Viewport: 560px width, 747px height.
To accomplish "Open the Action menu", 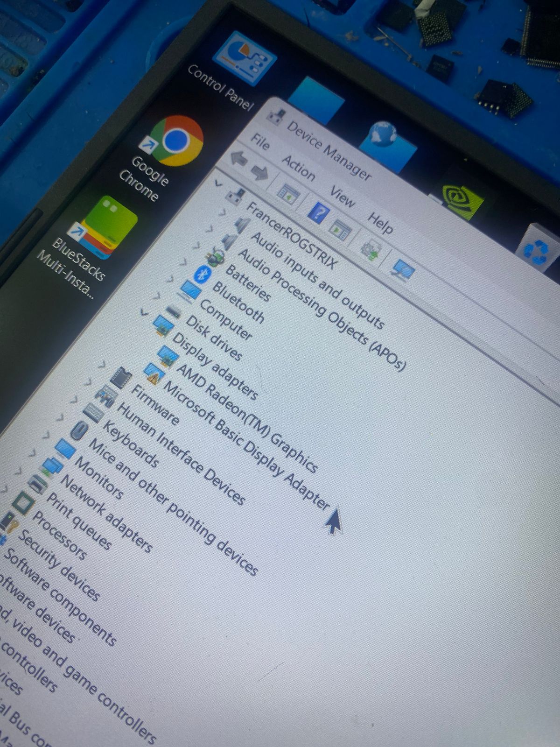I will 298,168.
